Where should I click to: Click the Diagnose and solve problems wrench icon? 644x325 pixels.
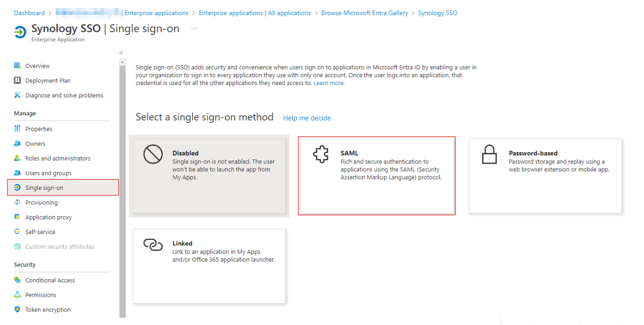click(17, 95)
